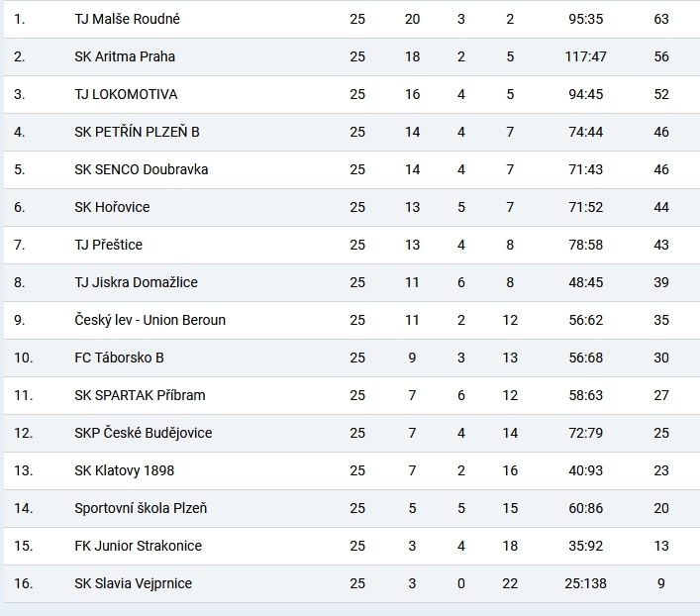The width and height of the screenshot is (700, 616).
Task: Open SK SPARTAK Příbram team page
Action: point(140,395)
